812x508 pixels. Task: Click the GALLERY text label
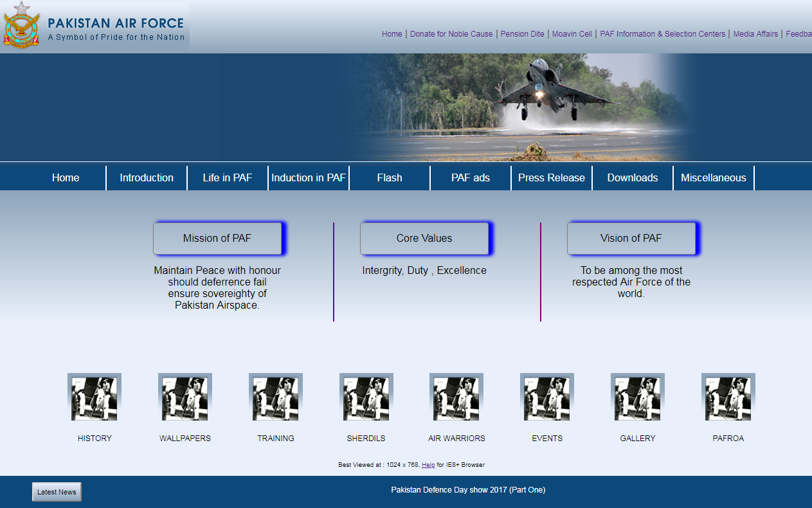coord(638,439)
